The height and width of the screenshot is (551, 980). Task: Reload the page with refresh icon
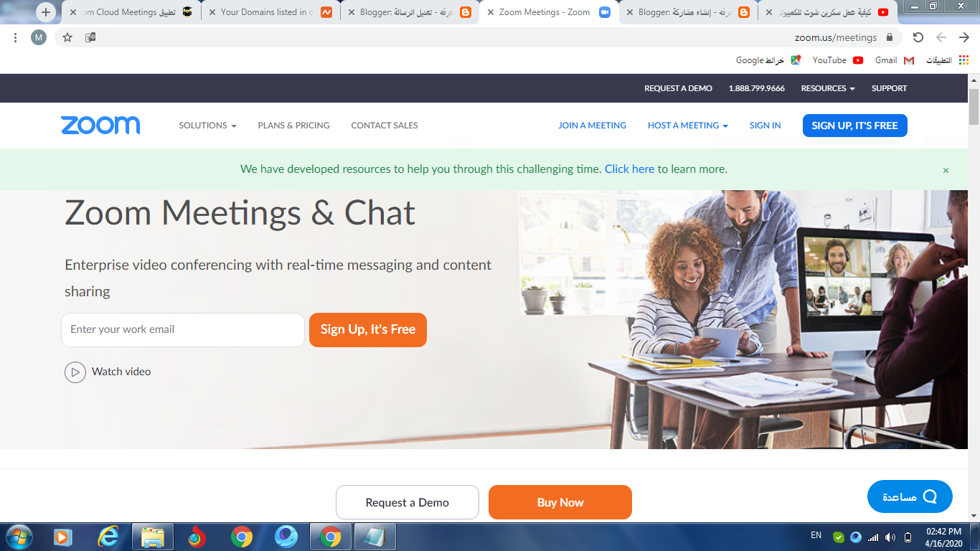(918, 37)
